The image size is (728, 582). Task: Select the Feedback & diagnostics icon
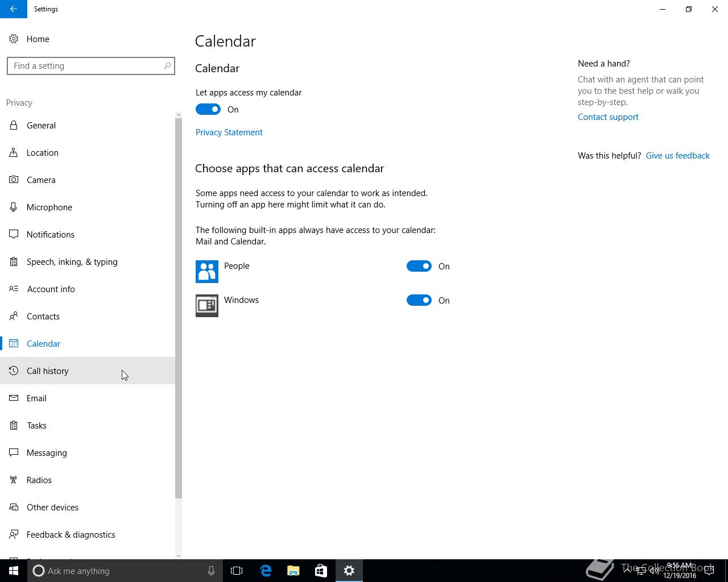14,534
